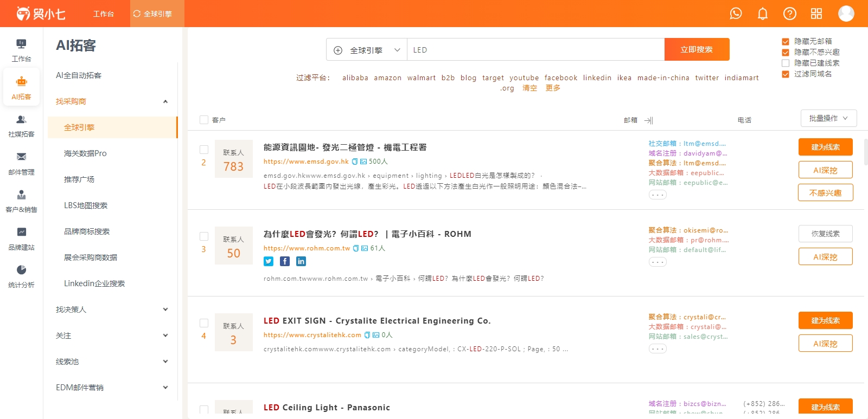This screenshot has width=868, height=419.
Task: Open 统计分析 sidebar icon
Action: (21, 276)
